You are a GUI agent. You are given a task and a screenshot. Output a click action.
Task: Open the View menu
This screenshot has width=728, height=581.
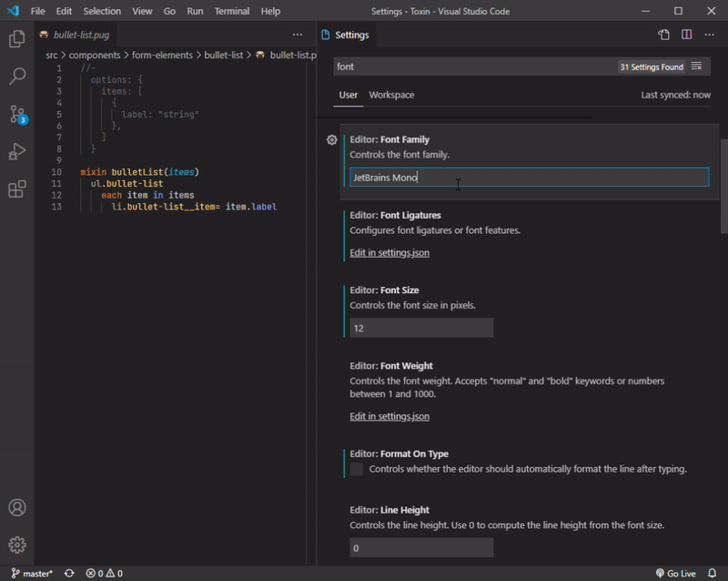click(x=142, y=11)
